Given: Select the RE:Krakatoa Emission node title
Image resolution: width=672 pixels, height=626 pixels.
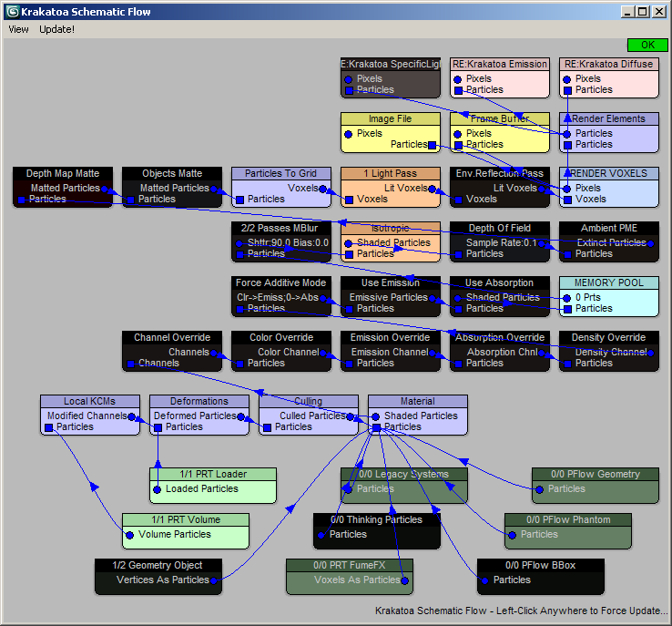Looking at the screenshot, I should (x=500, y=64).
